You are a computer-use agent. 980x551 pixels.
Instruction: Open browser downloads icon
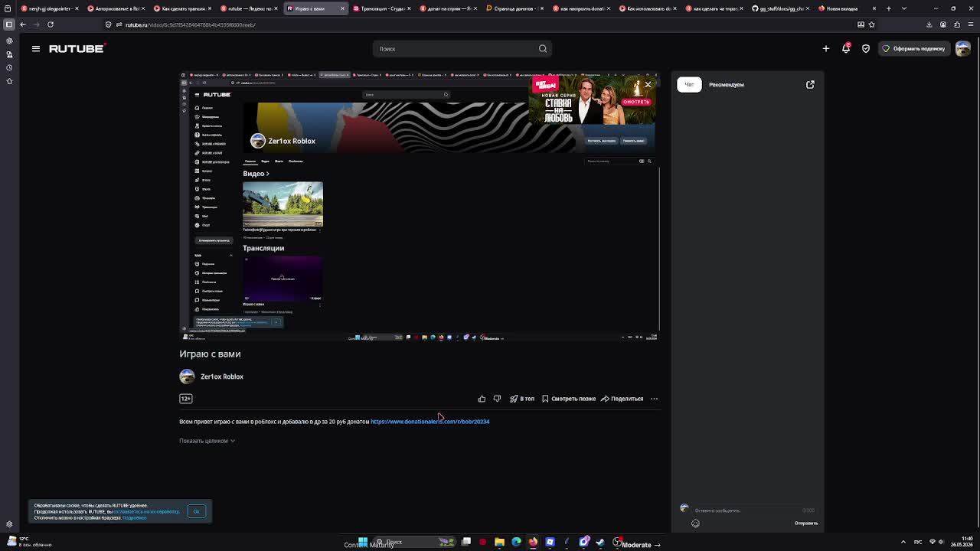929,24
